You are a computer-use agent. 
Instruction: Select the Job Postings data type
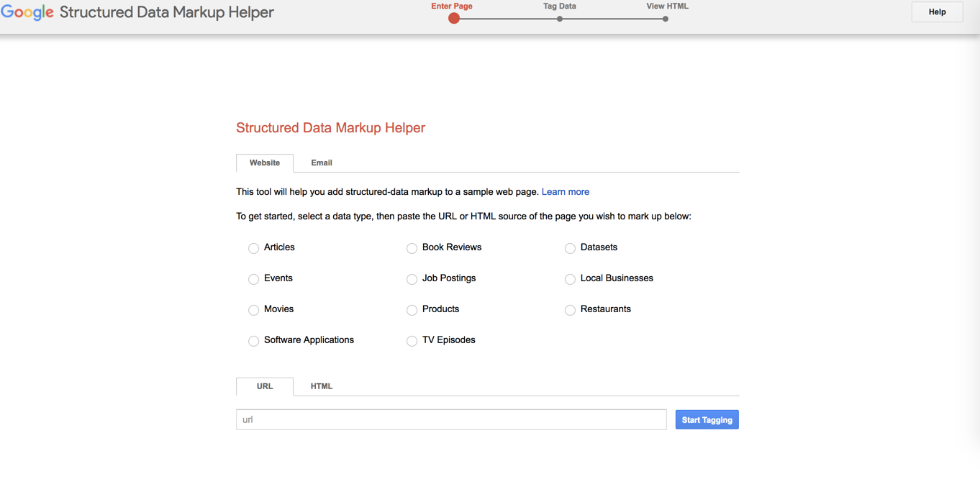(x=412, y=279)
